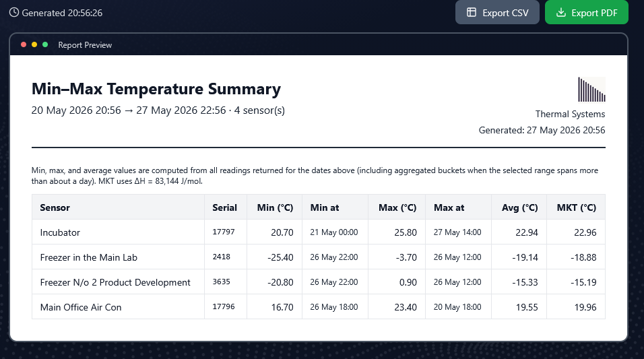Click average value -19.14
Viewport: 644px width, 359px height.
point(525,257)
